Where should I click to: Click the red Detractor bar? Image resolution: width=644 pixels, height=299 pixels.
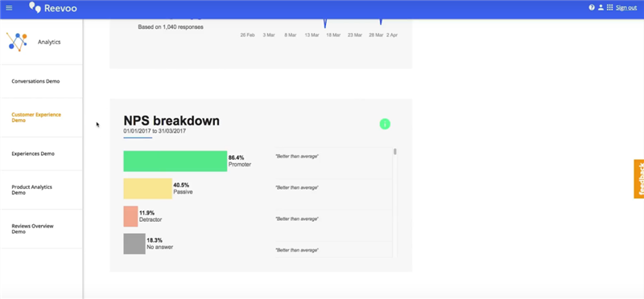click(x=130, y=216)
